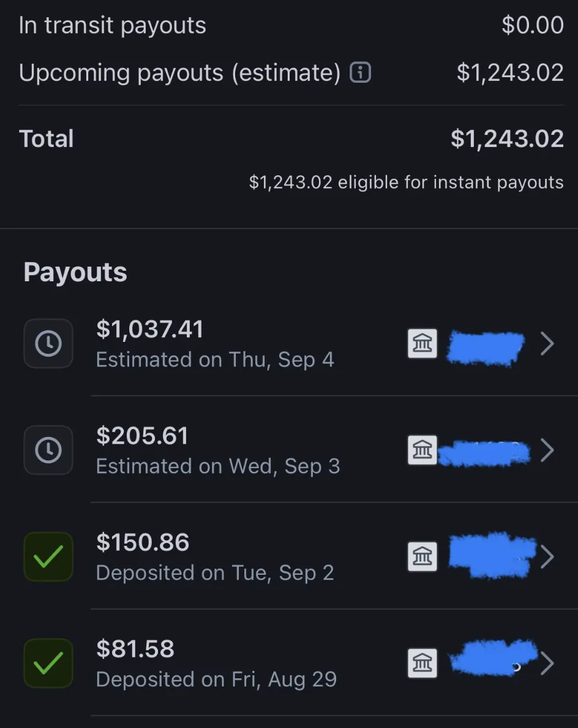This screenshot has height=728, width=578.
Task: Click bank icon on the $150.86 row
Action: pyautogui.click(x=422, y=556)
